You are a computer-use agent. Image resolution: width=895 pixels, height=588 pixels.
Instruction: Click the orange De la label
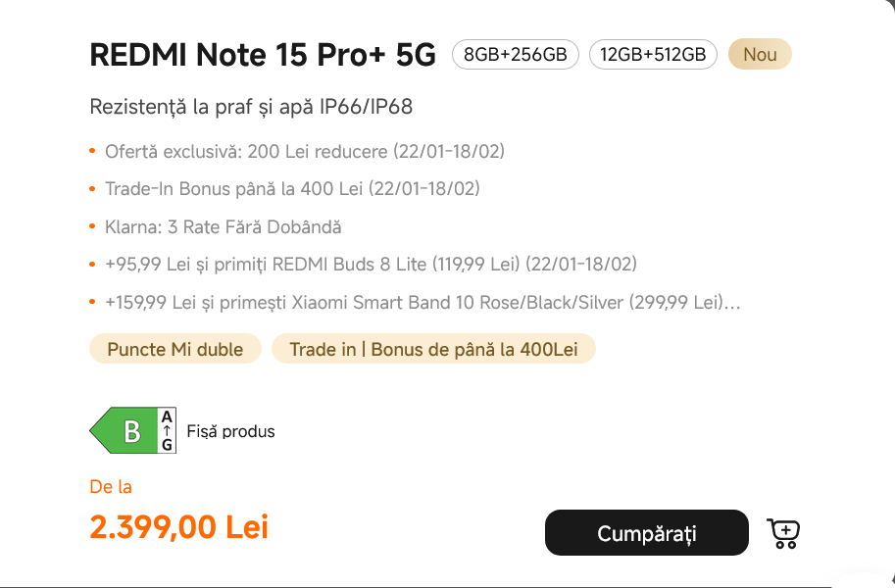110,487
